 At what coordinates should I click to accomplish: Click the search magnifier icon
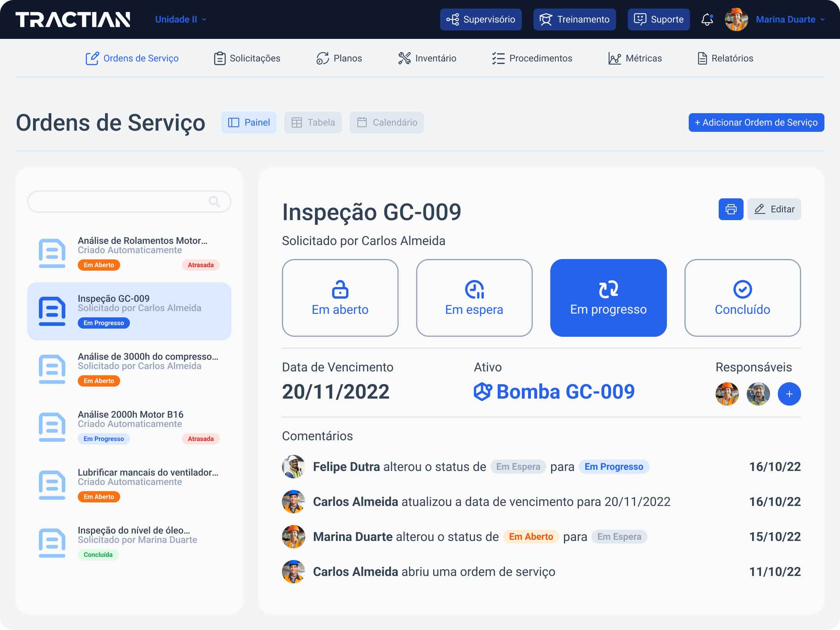point(214,201)
